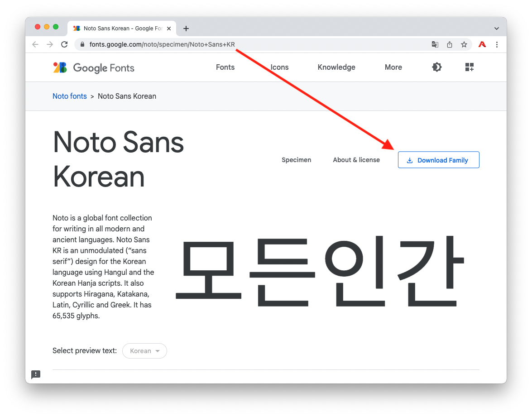Open the More menu item

click(x=393, y=67)
